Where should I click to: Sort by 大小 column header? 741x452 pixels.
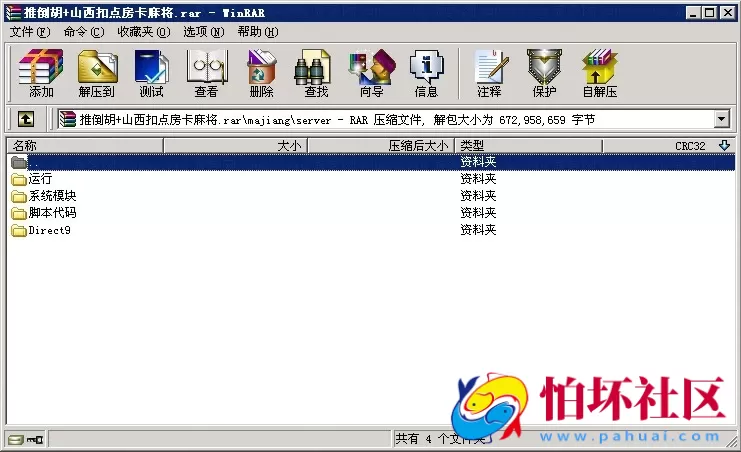pos(235,146)
